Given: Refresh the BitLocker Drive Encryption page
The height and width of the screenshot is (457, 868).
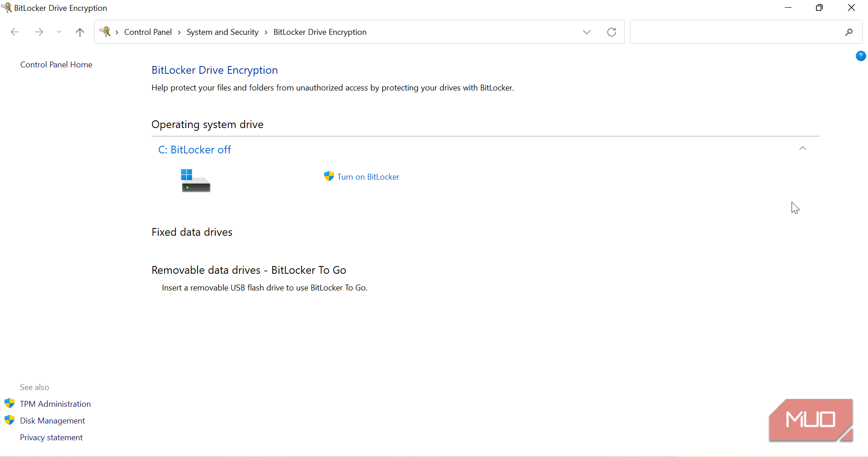Looking at the screenshot, I should point(612,32).
